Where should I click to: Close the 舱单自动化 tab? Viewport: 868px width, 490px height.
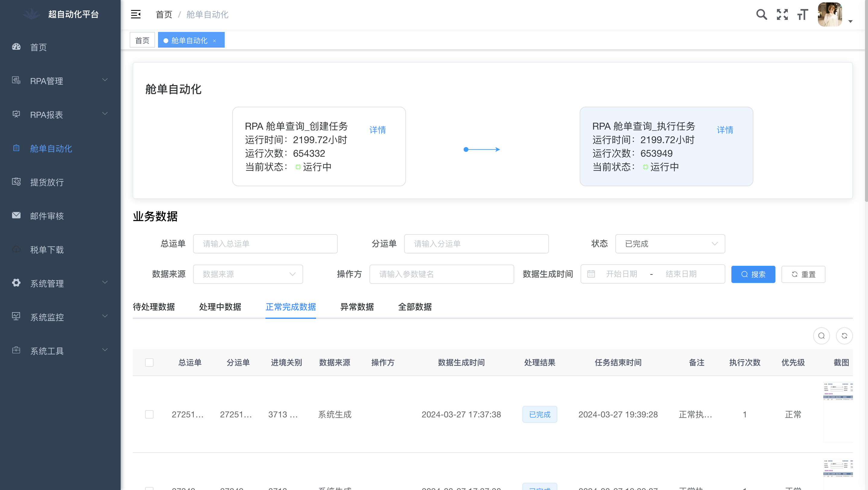tap(214, 41)
